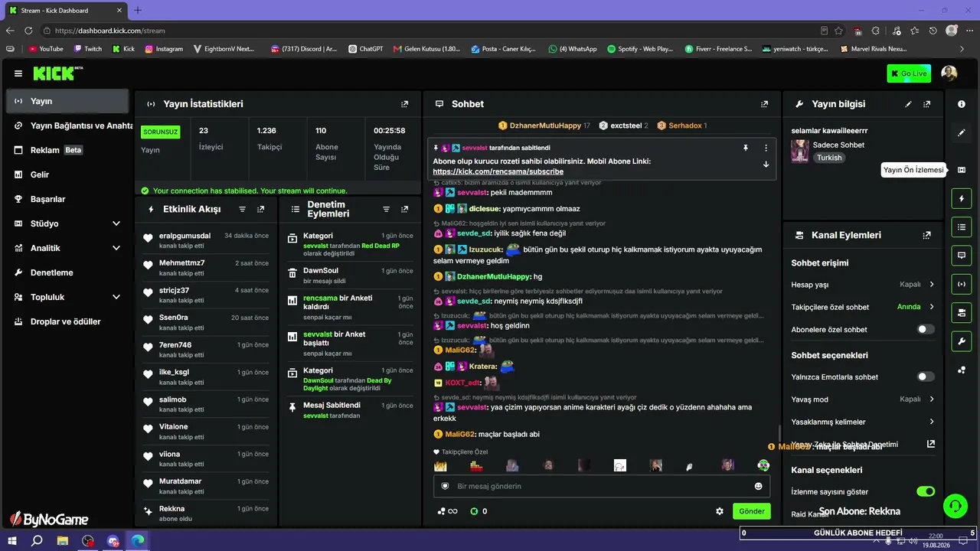Pop out the Sohbet chat panel
980x551 pixels.
tap(764, 104)
